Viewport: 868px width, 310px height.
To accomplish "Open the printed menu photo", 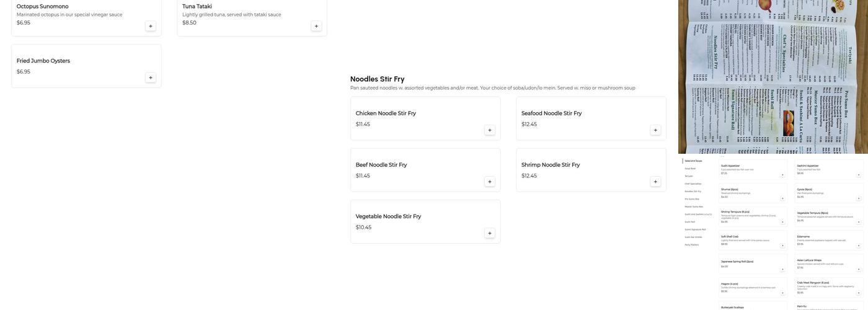I will [x=773, y=77].
